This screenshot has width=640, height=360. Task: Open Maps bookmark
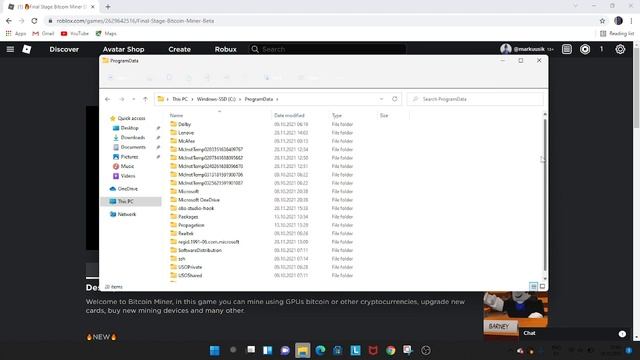pyautogui.click(x=106, y=33)
